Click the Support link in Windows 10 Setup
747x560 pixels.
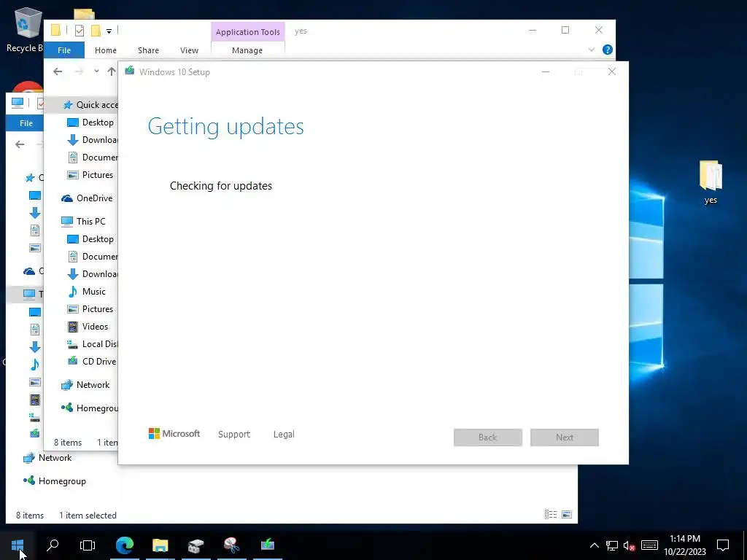click(x=234, y=435)
